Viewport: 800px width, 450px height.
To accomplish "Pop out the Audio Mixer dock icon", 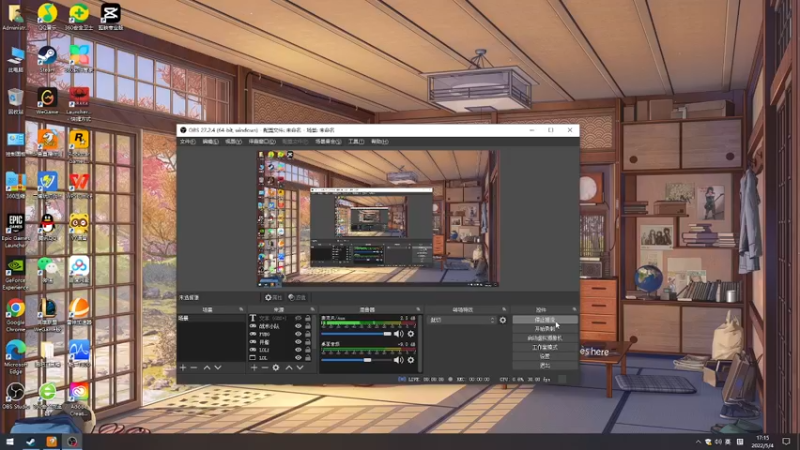I will coord(418,310).
